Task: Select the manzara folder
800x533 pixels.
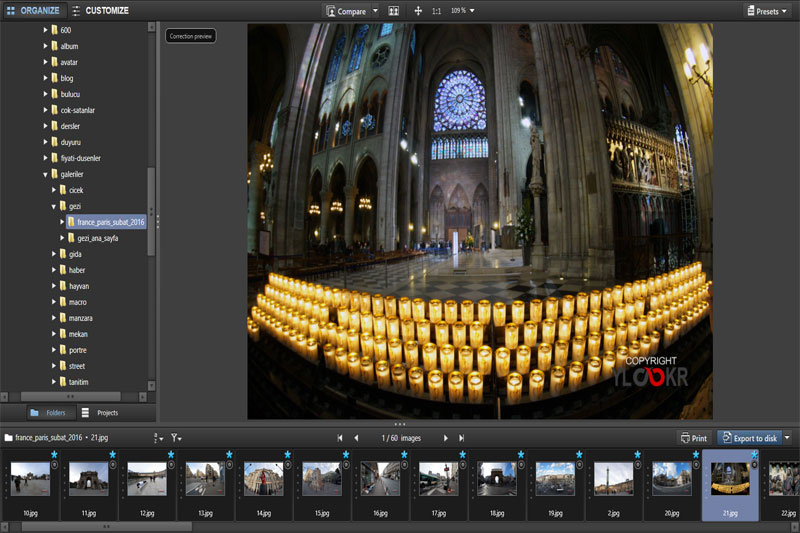Action: [x=76, y=318]
